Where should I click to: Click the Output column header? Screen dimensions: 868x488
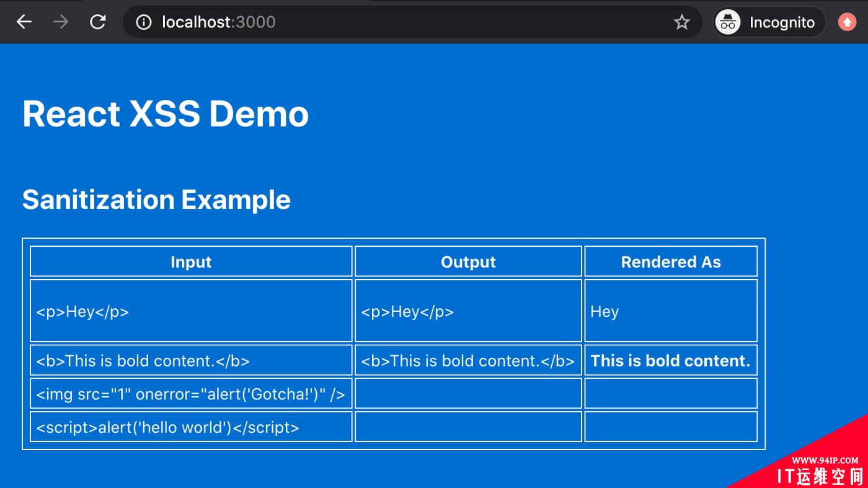pos(468,262)
